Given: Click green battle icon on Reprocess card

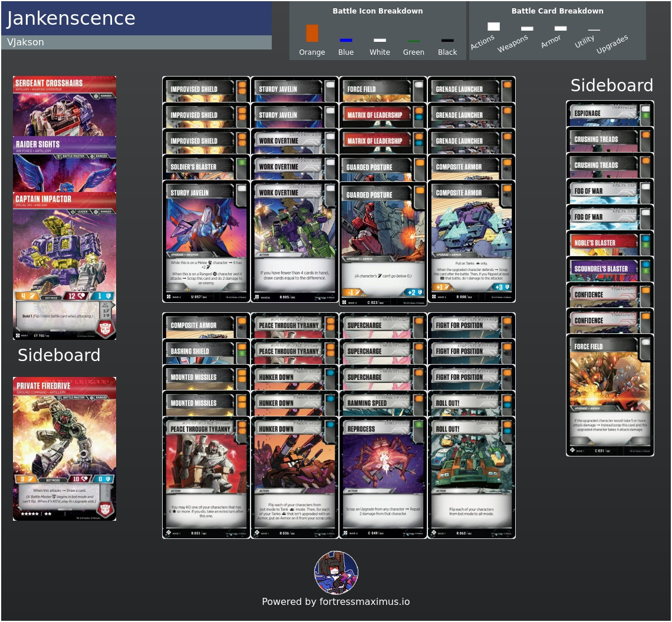Looking at the screenshot, I should click(x=419, y=425).
